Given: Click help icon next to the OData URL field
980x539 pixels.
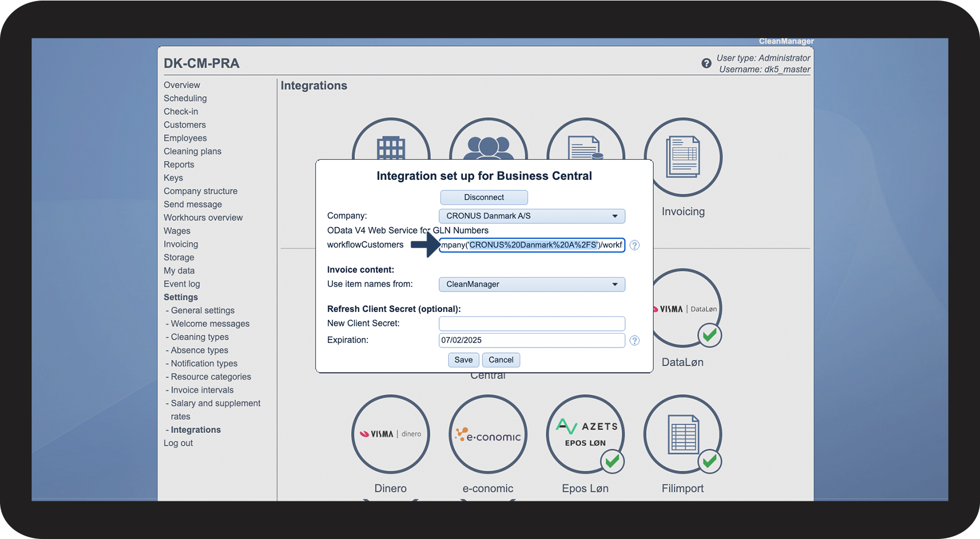Looking at the screenshot, I should click(x=634, y=245).
